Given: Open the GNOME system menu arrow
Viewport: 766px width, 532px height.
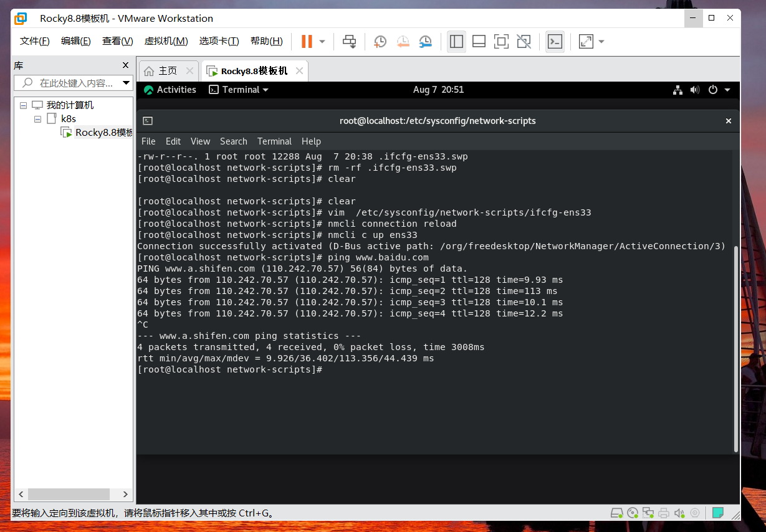Looking at the screenshot, I should tap(727, 90).
